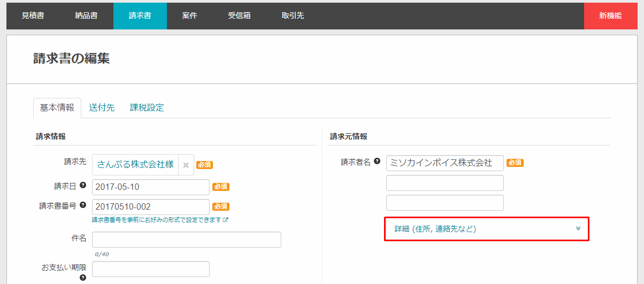Remove さんぷる株式会社様 with the x icon
Image resolution: width=644 pixels, height=284 pixels.
(x=186, y=165)
